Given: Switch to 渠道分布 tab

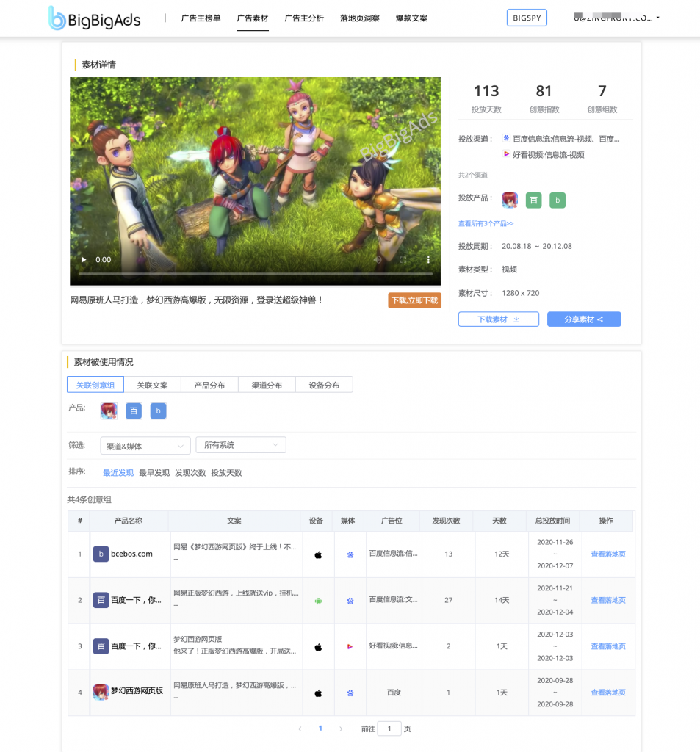Looking at the screenshot, I should point(267,385).
